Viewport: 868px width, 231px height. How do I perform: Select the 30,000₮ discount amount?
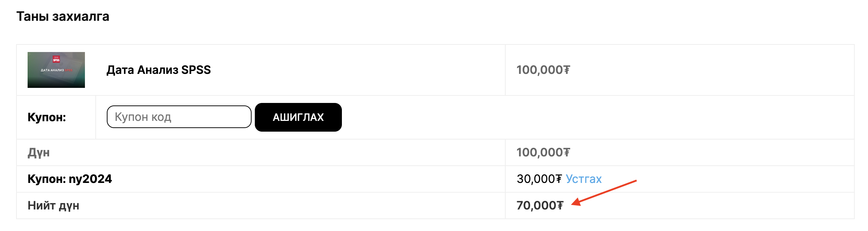(539, 179)
